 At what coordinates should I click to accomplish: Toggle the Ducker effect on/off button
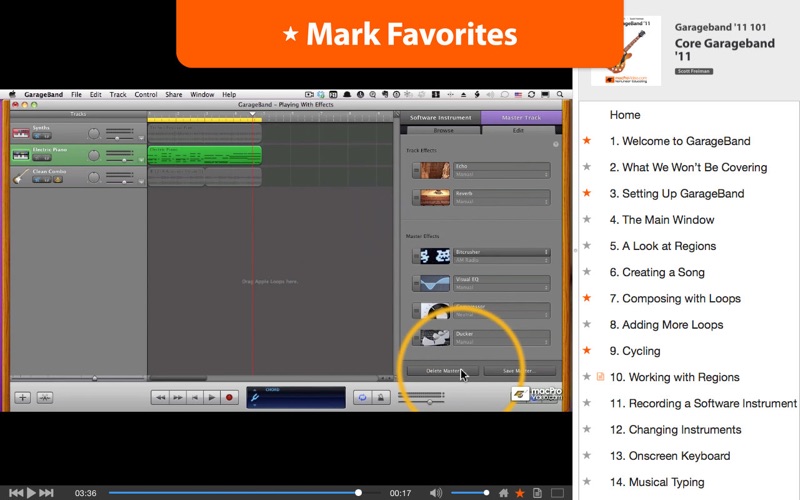click(416, 338)
